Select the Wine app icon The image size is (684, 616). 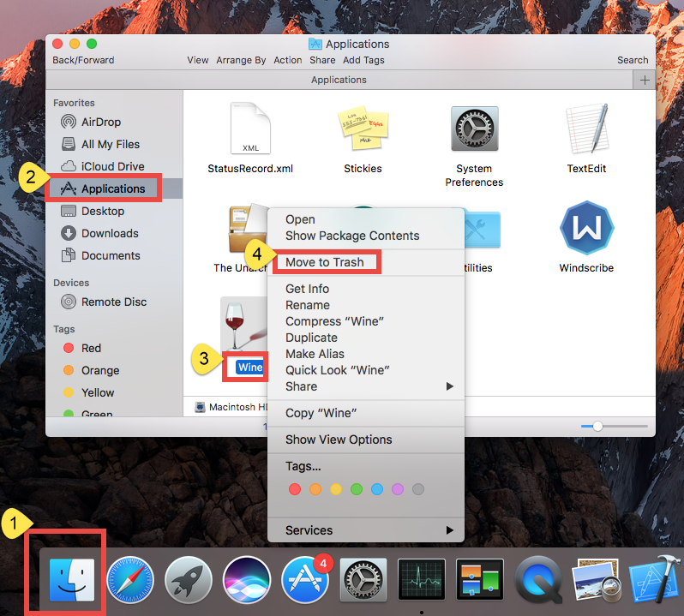[x=244, y=325]
